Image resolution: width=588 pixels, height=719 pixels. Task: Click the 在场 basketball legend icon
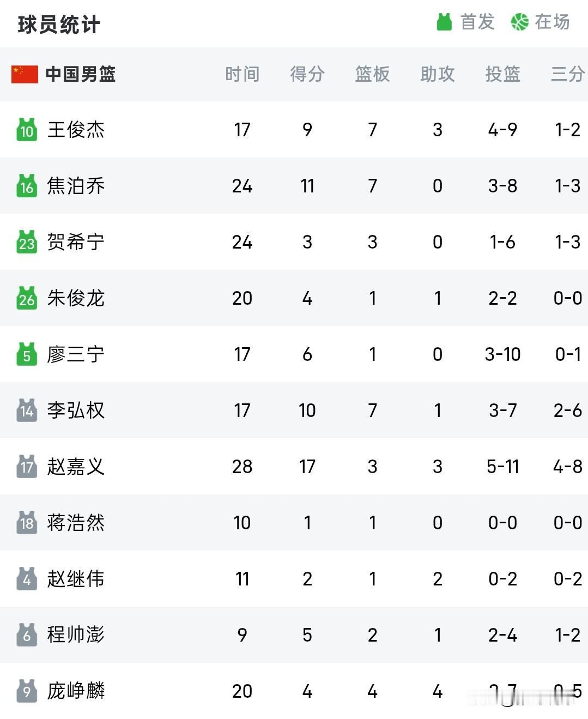520,22
